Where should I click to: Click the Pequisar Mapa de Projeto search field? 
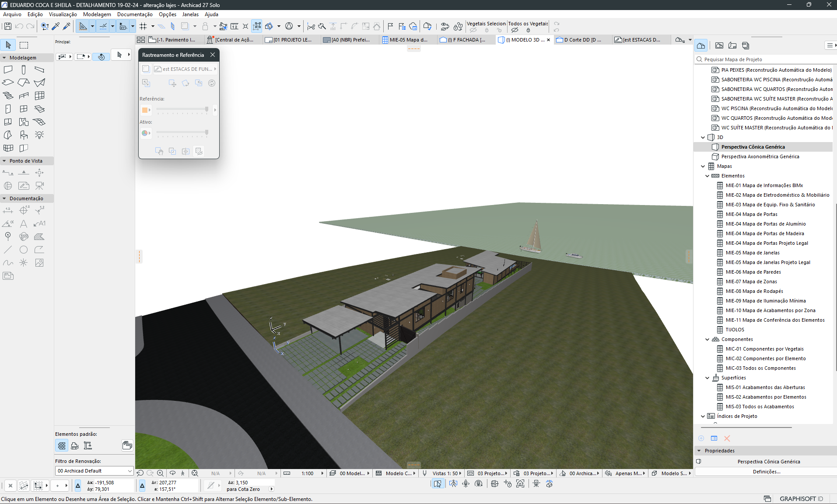tap(765, 59)
